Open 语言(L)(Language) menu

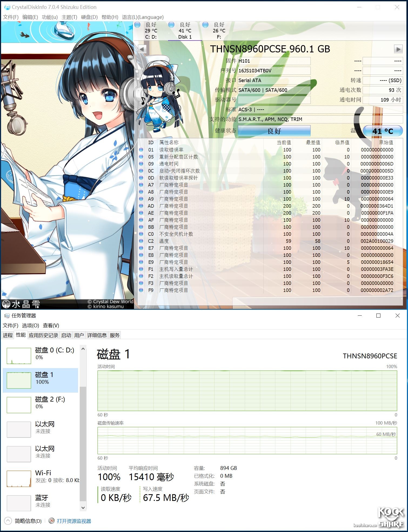143,17
